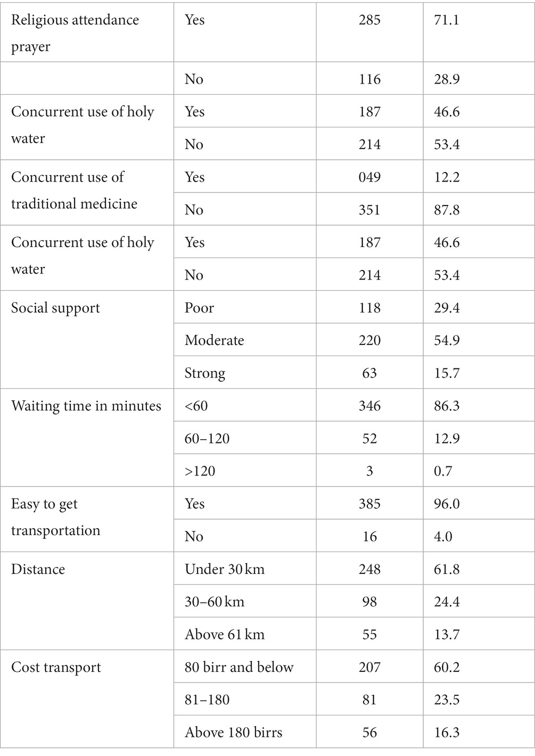Click the 'Social support' row label
This screenshot has width=535, height=756.
55,308
